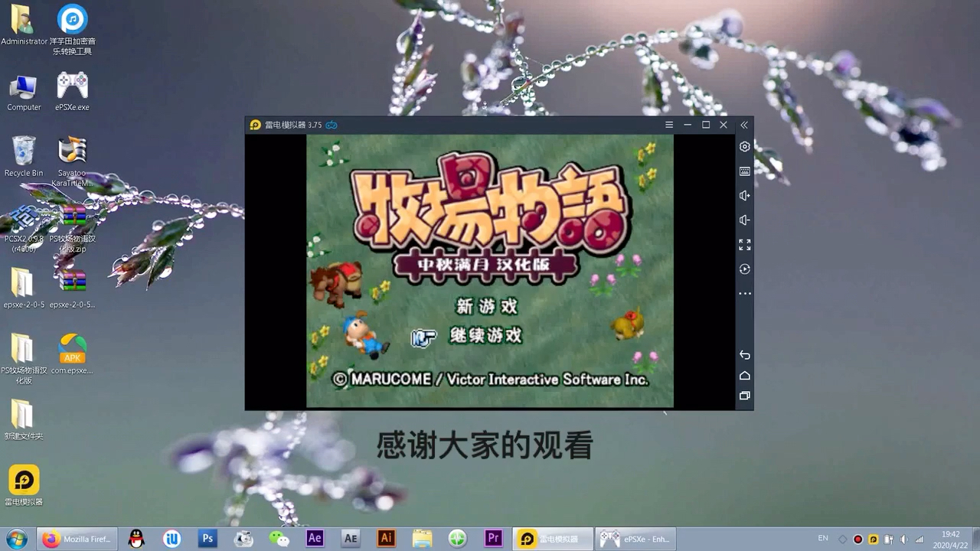The width and height of the screenshot is (980, 551).
Task: Open purple After Effects taskbar icon
Action: (315, 539)
